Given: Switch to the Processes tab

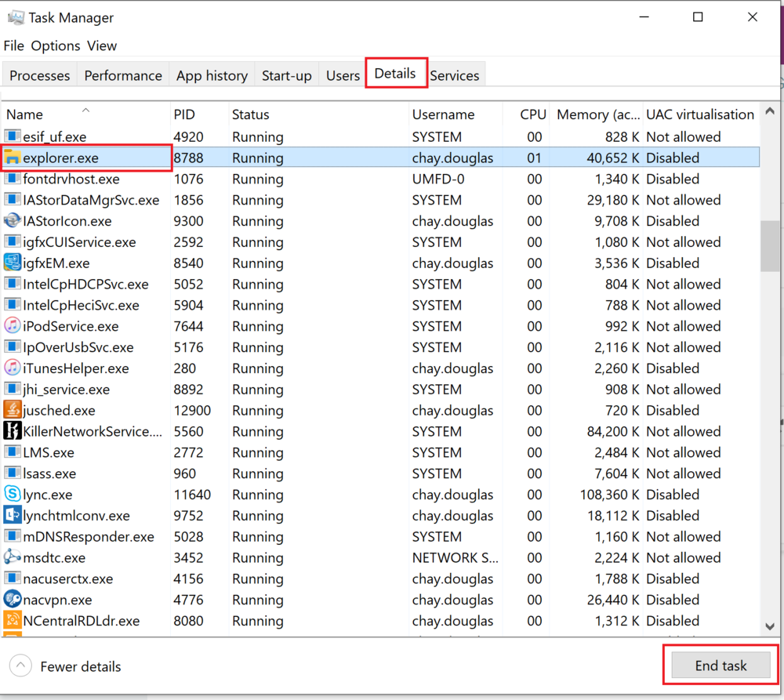Looking at the screenshot, I should (39, 75).
